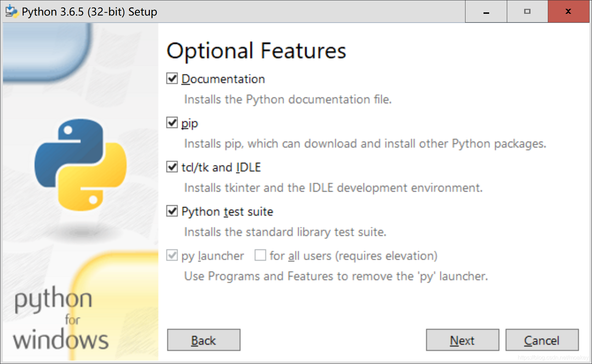Enable for all users checkbox

260,255
